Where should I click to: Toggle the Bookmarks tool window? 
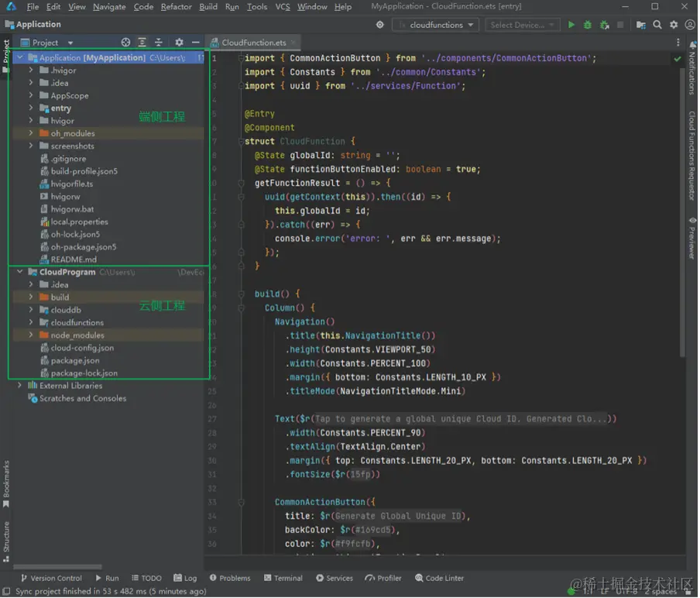[x=6, y=482]
